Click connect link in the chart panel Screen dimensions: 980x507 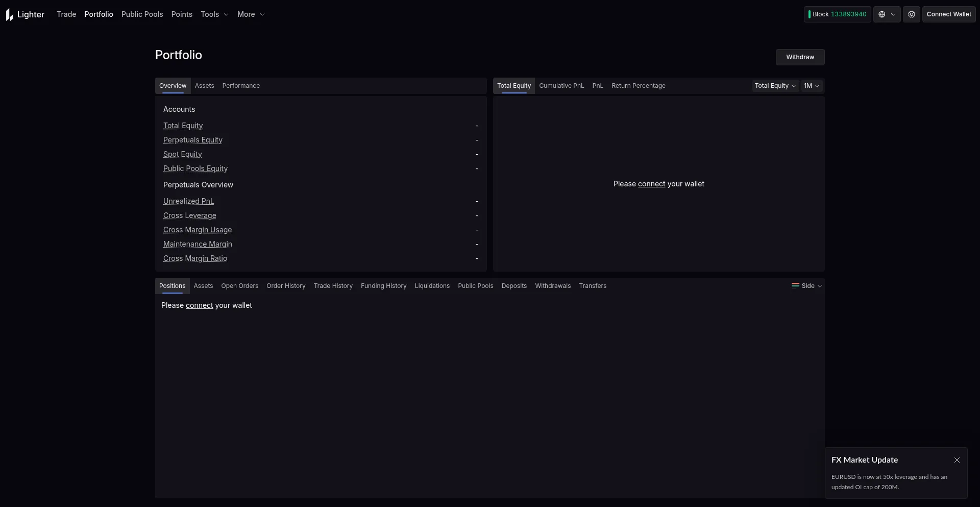(x=651, y=184)
